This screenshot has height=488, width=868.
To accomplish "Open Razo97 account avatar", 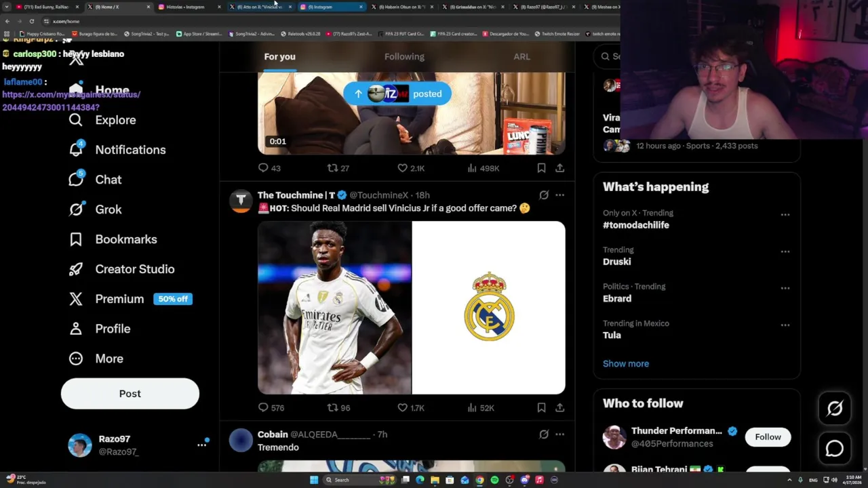I will point(80,445).
